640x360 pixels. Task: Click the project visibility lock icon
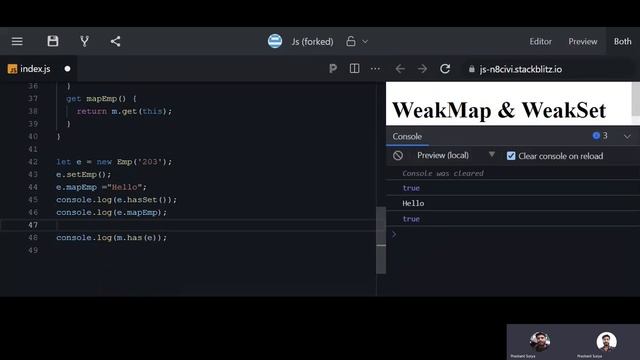[x=351, y=41]
